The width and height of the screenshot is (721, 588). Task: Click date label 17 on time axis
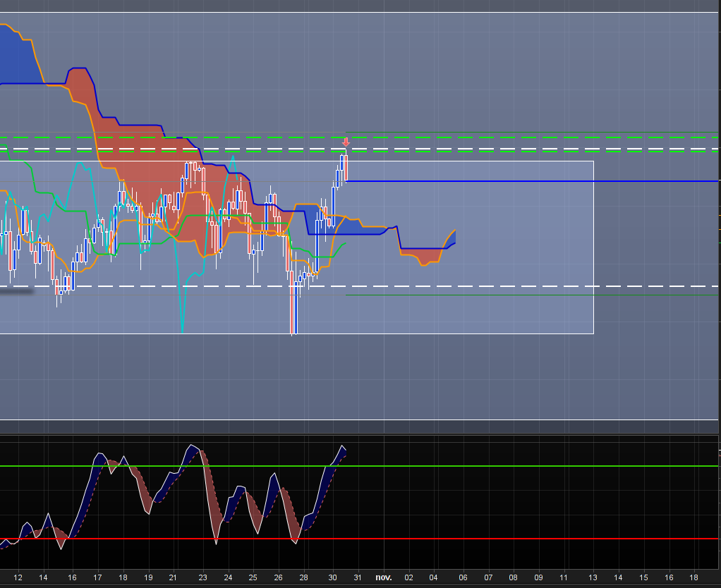click(97, 577)
